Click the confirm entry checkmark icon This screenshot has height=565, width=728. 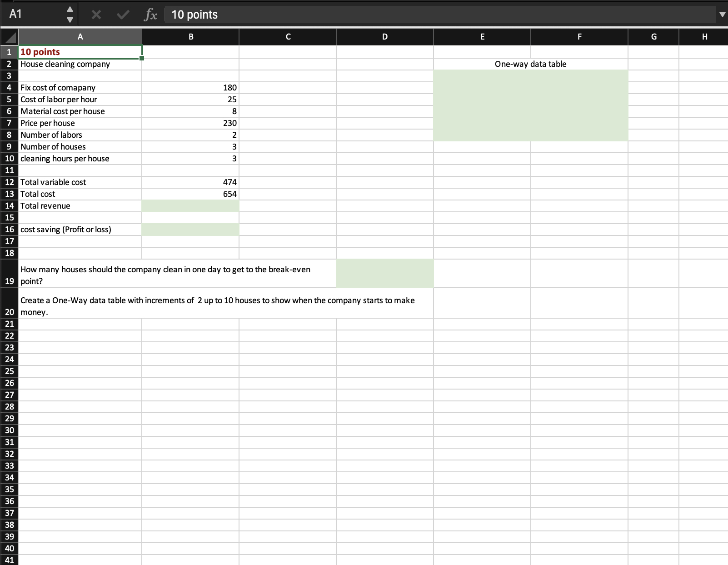[x=122, y=15]
